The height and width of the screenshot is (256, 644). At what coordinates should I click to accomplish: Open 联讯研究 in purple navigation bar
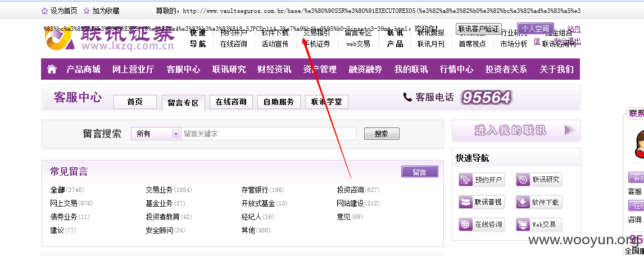pos(229,70)
